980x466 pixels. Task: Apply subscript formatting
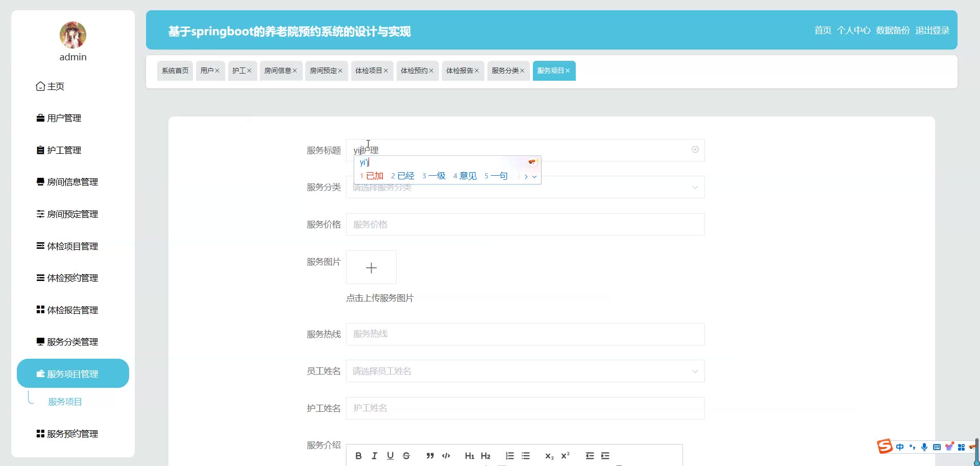pos(549,456)
